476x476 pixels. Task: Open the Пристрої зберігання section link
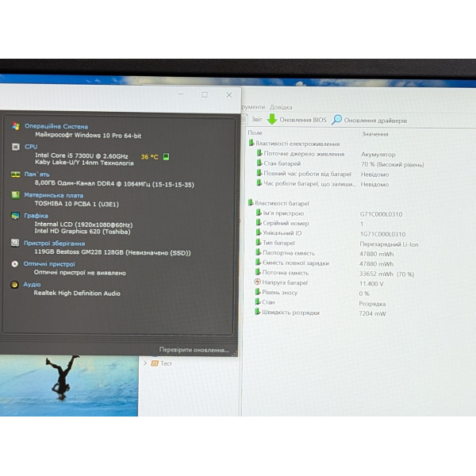pyautogui.click(x=54, y=244)
